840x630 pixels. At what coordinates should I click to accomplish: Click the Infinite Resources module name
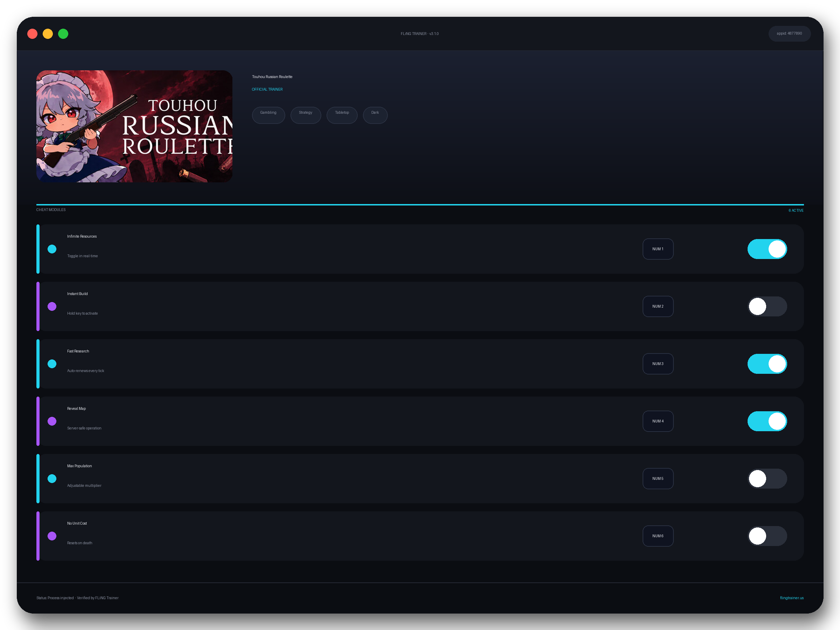click(82, 236)
